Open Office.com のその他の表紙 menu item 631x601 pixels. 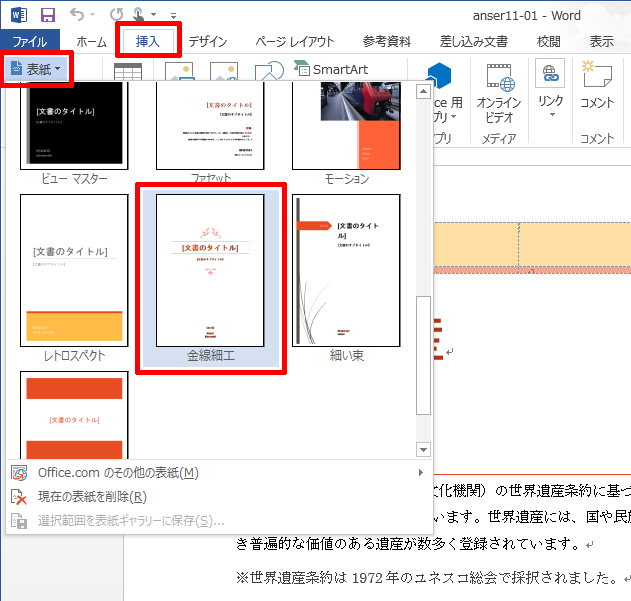point(218,473)
